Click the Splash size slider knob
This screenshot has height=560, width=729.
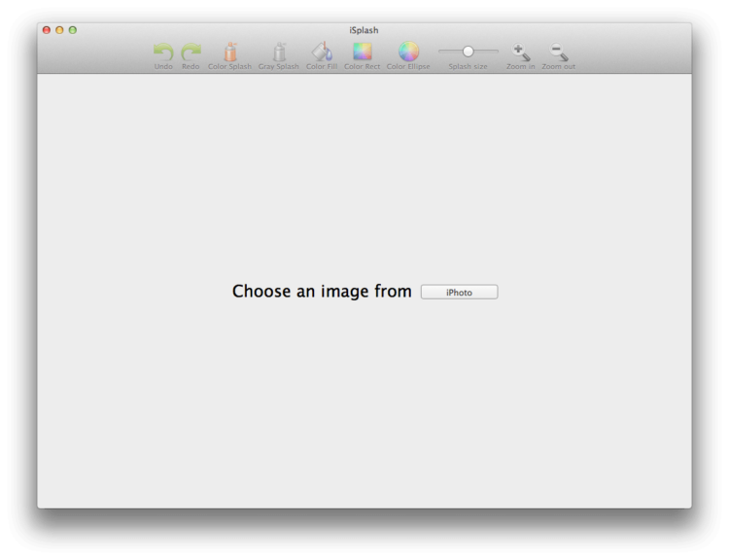(468, 51)
